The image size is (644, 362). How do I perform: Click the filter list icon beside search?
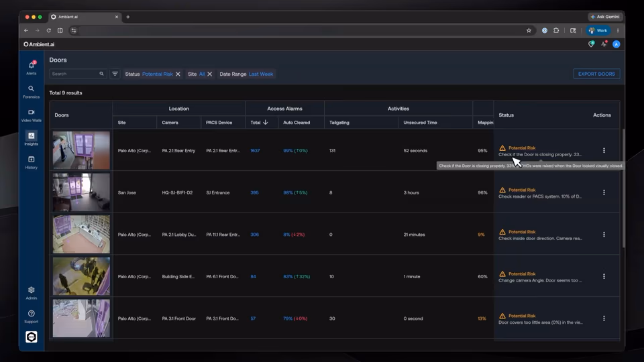(x=115, y=74)
